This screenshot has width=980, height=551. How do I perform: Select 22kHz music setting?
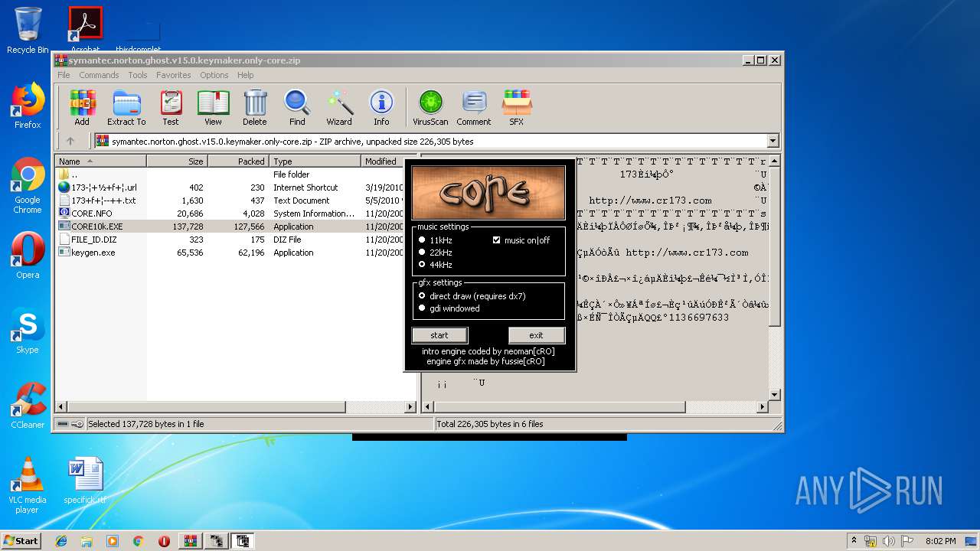(x=436, y=253)
